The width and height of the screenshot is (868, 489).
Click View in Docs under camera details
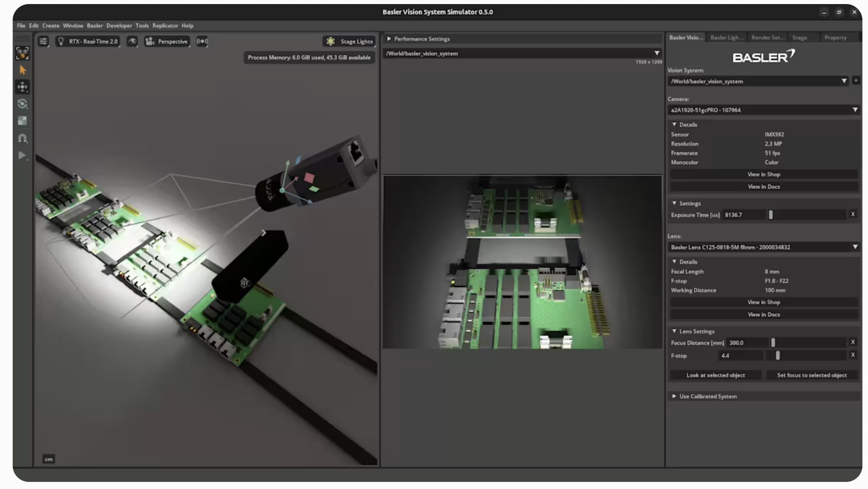[x=764, y=187]
